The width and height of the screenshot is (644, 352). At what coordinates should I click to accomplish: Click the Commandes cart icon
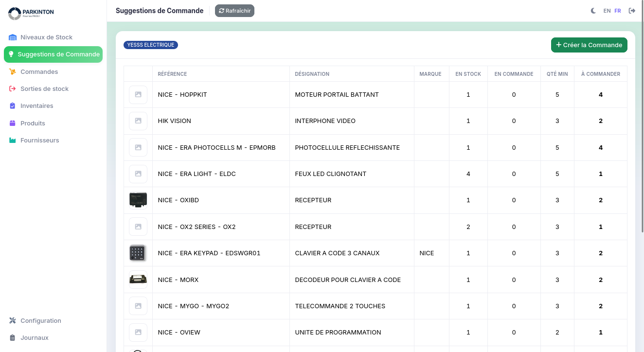tap(13, 72)
